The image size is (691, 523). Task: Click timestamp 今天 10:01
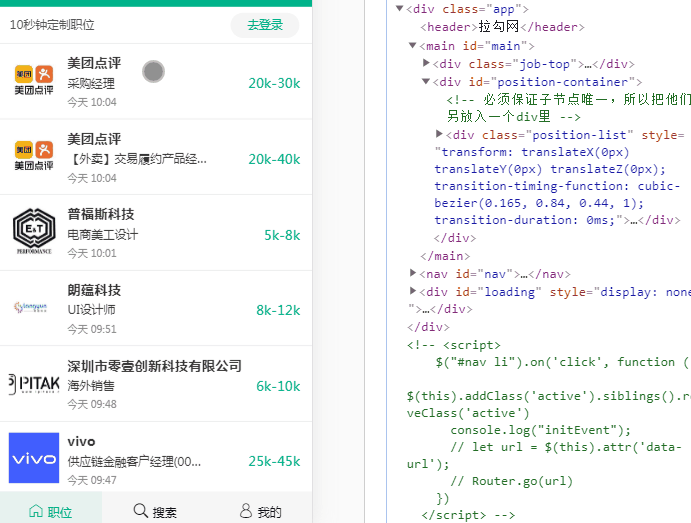[92, 253]
